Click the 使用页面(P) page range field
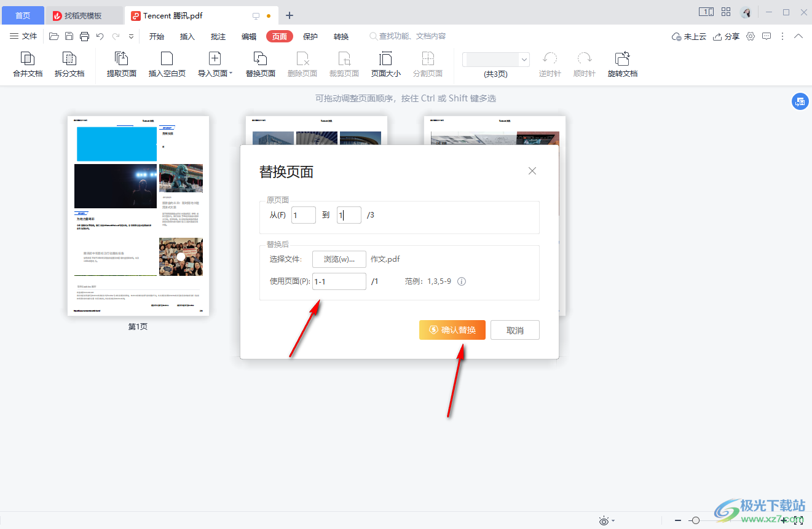 (x=339, y=281)
